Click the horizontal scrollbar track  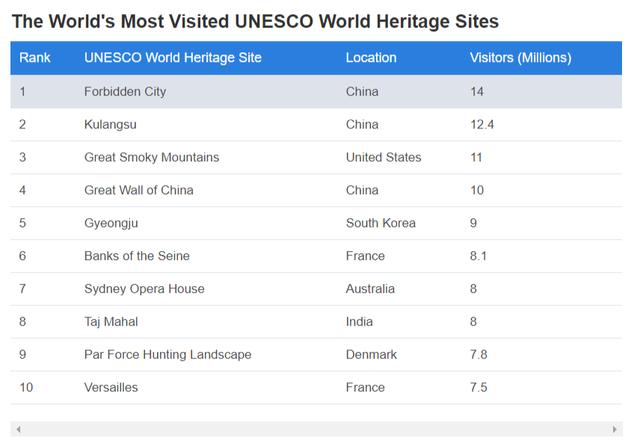[x=316, y=429]
